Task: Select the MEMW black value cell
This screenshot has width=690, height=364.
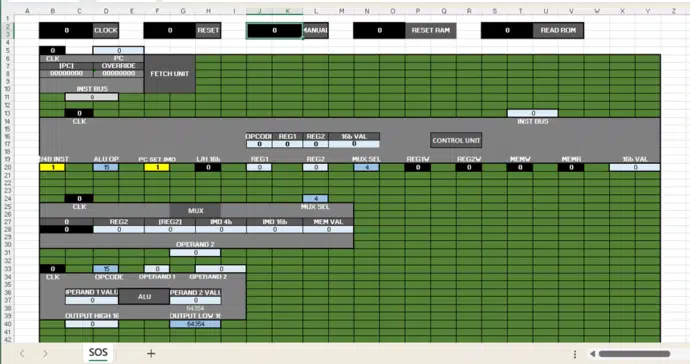Action: [x=520, y=167]
